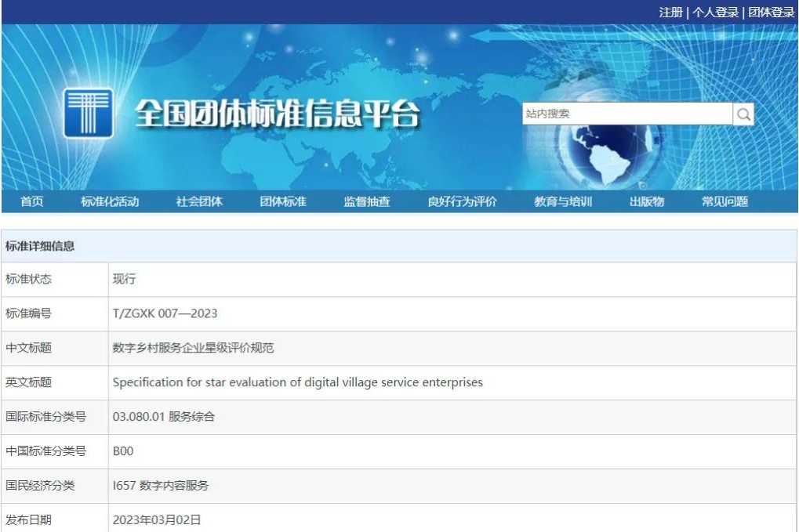Screen dimensions: 799x532
Task: Click the 注册 register link
Action: point(670,13)
